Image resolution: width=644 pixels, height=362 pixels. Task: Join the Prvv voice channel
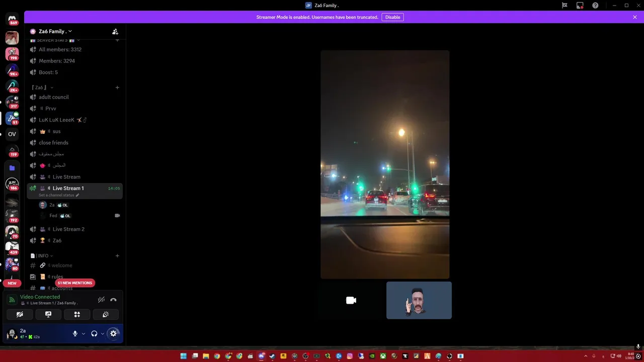74,109
